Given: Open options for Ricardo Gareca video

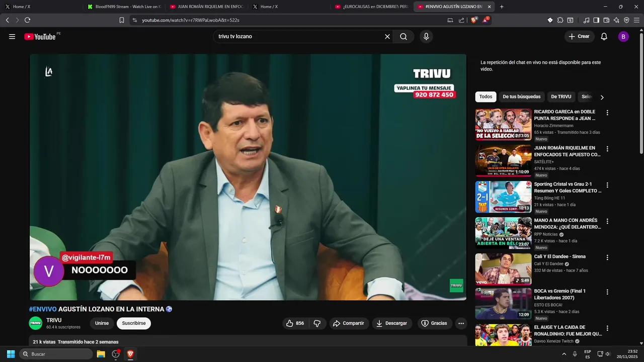Looking at the screenshot, I should pos(607,113).
